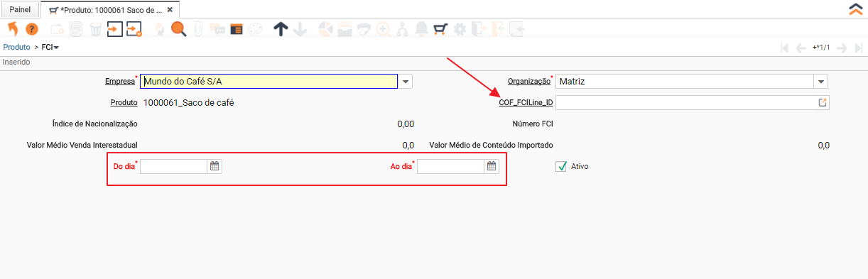Open the Active Workflows hierarchy icon

[x=403, y=29]
